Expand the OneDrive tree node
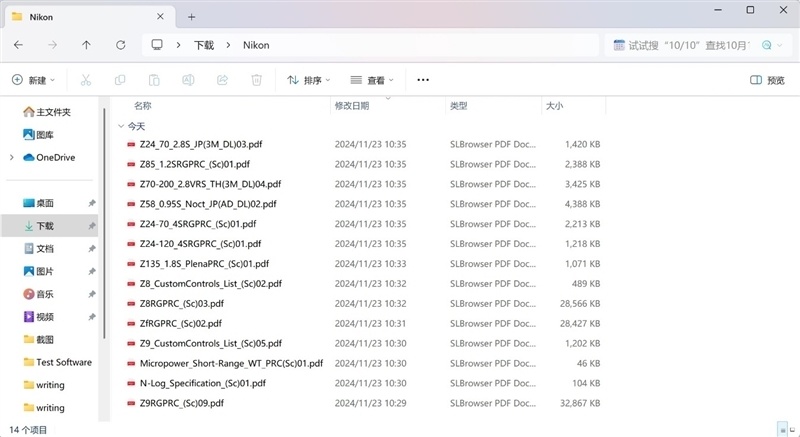Screen dimensions: 800x437 (x=11, y=157)
